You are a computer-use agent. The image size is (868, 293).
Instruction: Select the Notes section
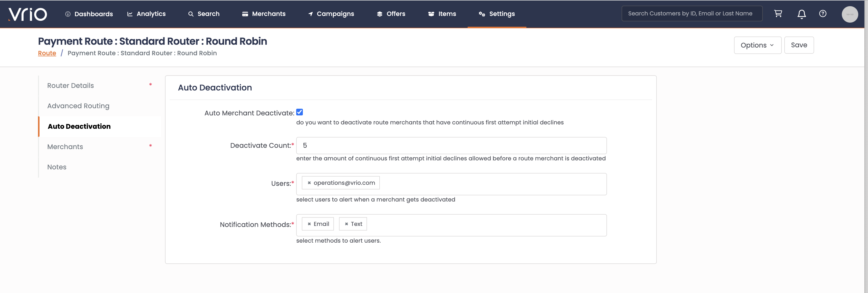(100, 167)
